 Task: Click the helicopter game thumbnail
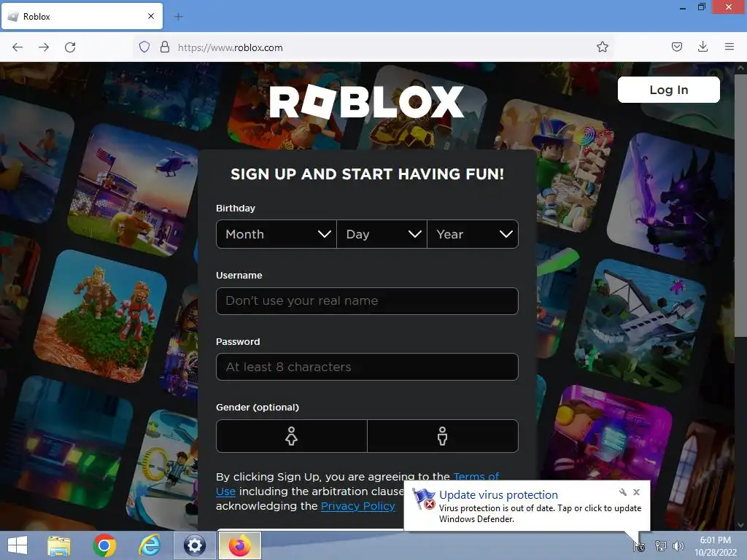134,190
